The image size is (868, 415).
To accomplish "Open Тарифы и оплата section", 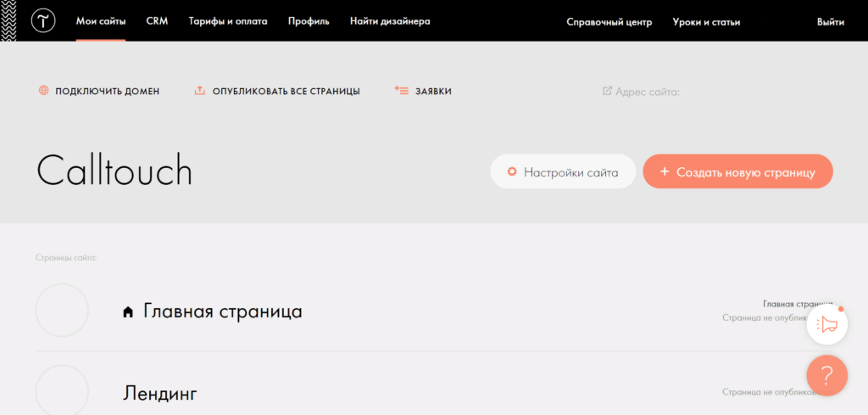I will (x=228, y=21).
